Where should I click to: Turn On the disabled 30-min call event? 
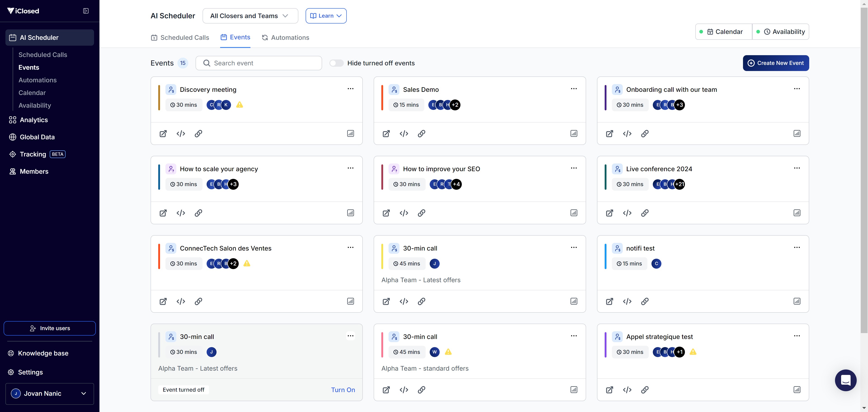coord(343,390)
